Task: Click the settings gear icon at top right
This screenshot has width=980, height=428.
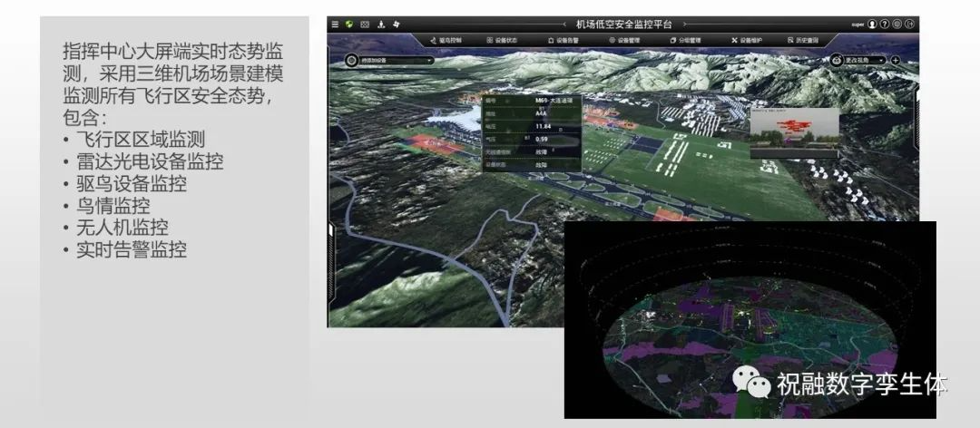Action: tap(897, 24)
